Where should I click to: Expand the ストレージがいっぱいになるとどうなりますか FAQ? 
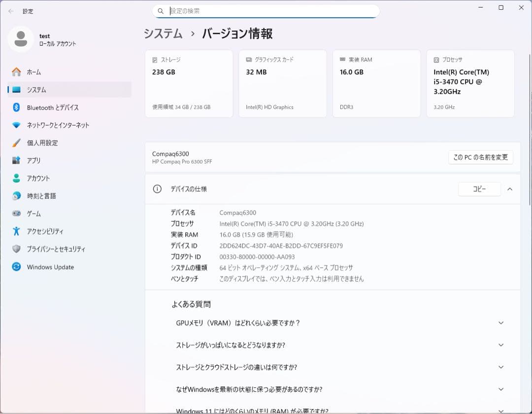coord(501,345)
